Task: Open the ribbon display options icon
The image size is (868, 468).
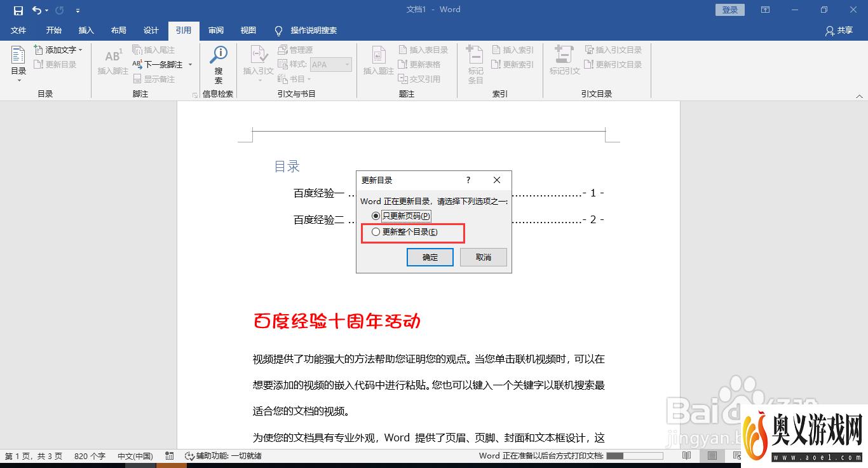Action: point(766,10)
